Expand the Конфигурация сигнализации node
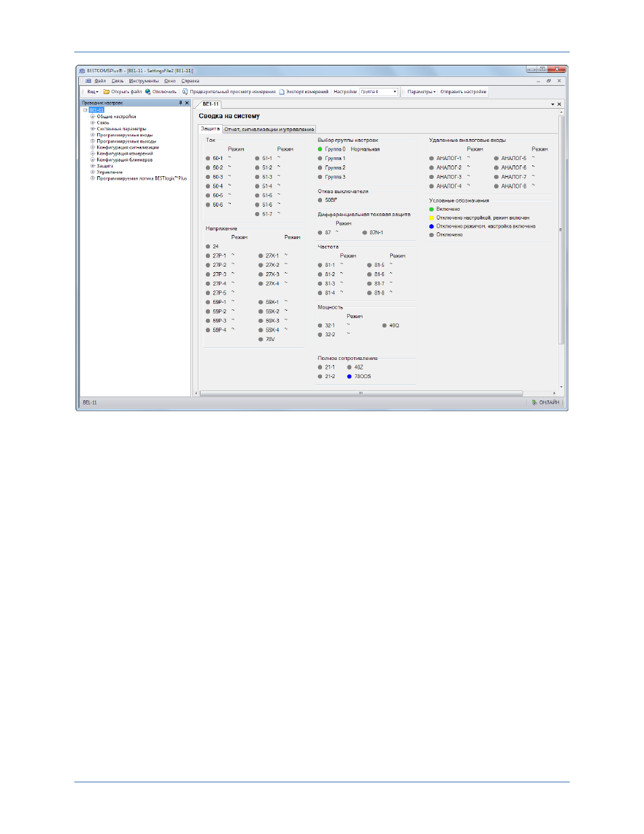This screenshot has width=644, height=834. click(92, 147)
